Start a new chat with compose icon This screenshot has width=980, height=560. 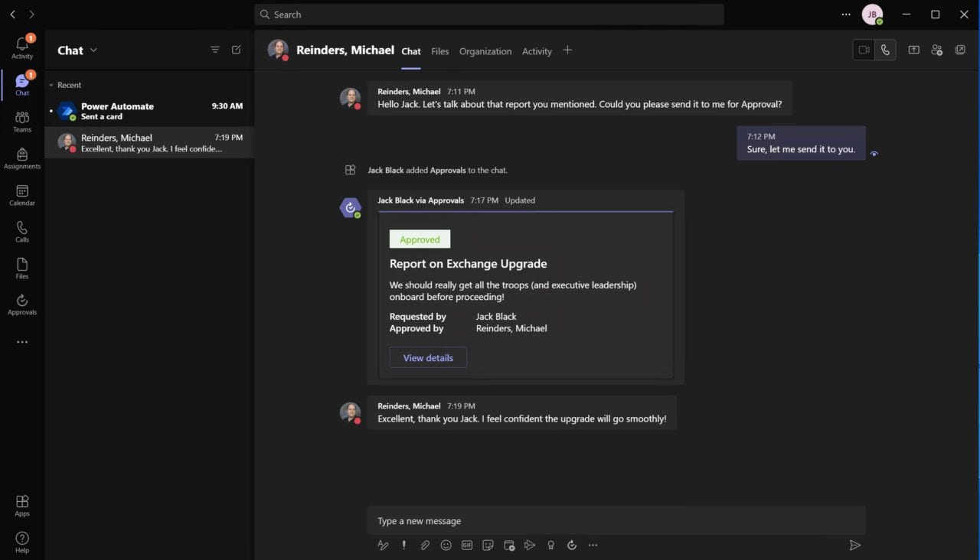click(237, 50)
